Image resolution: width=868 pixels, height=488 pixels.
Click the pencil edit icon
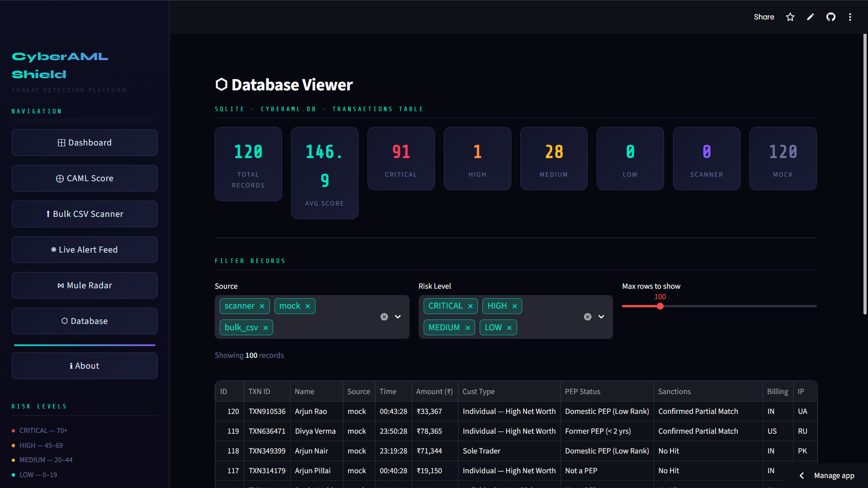811,17
